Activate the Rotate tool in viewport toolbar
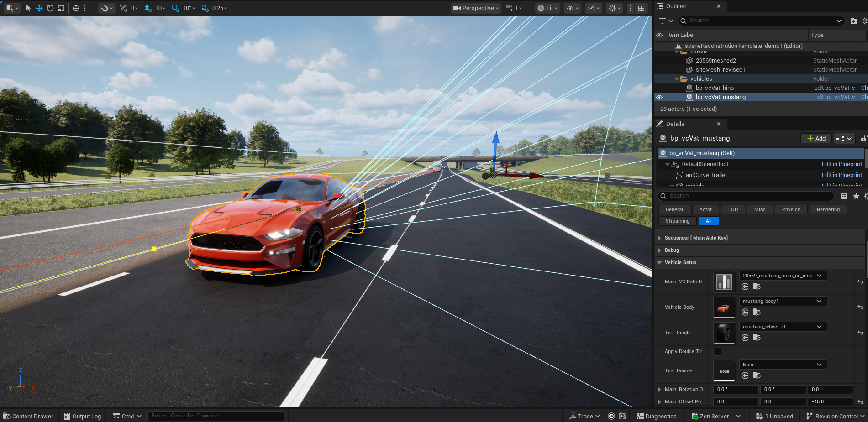 tap(50, 8)
